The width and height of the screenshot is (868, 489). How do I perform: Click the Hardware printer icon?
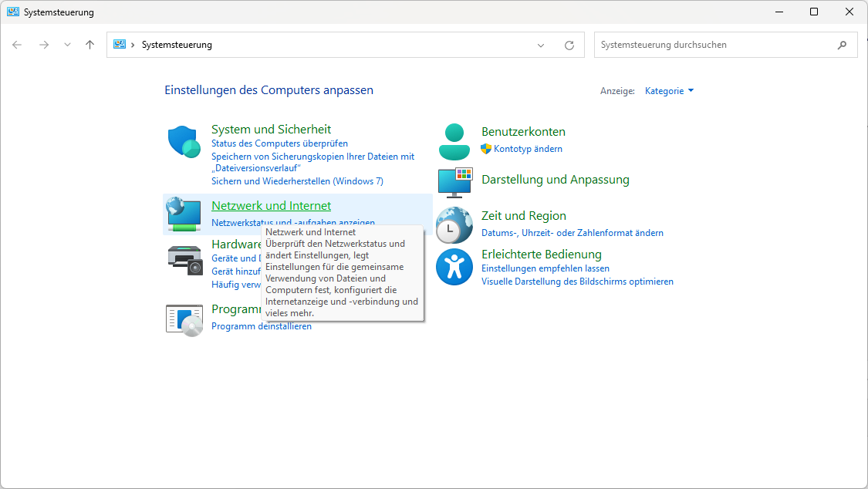tap(184, 260)
